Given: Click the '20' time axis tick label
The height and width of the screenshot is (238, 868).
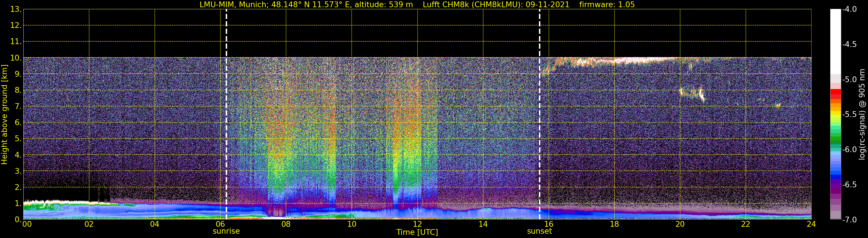Looking at the screenshot, I should coord(680,224).
